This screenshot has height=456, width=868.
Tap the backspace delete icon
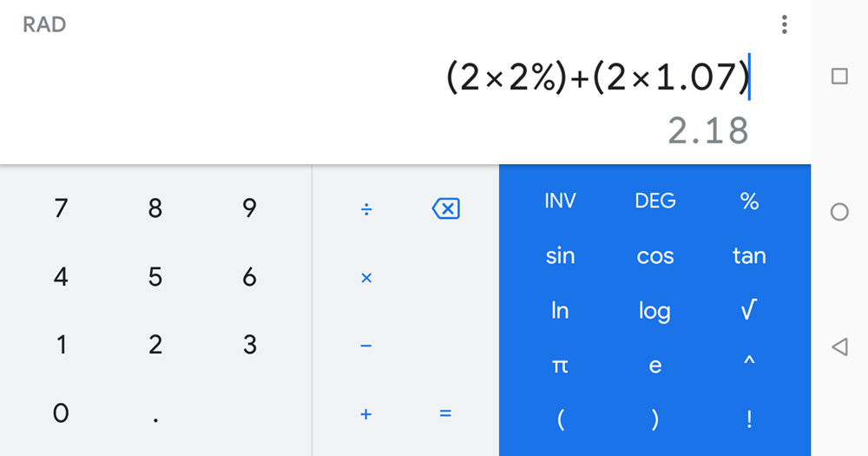tap(445, 208)
